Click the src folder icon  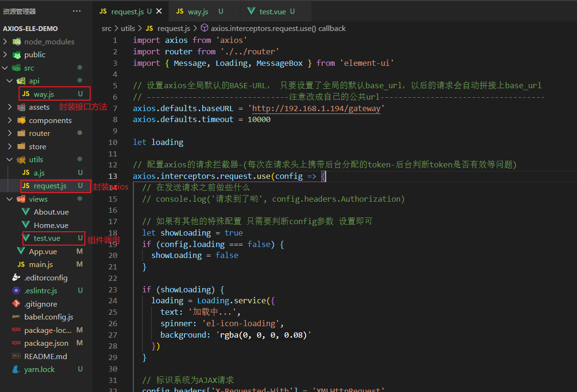click(17, 68)
